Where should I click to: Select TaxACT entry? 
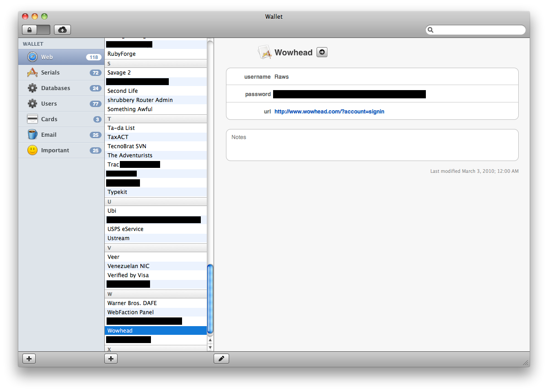[x=156, y=137]
